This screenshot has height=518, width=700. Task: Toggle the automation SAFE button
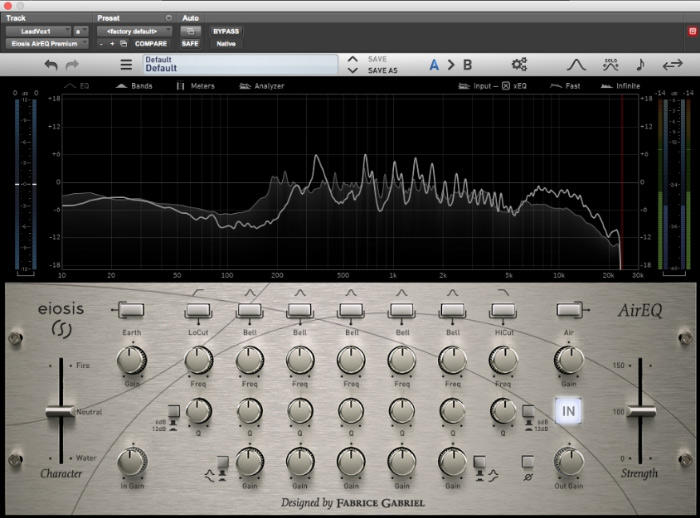coord(190,44)
